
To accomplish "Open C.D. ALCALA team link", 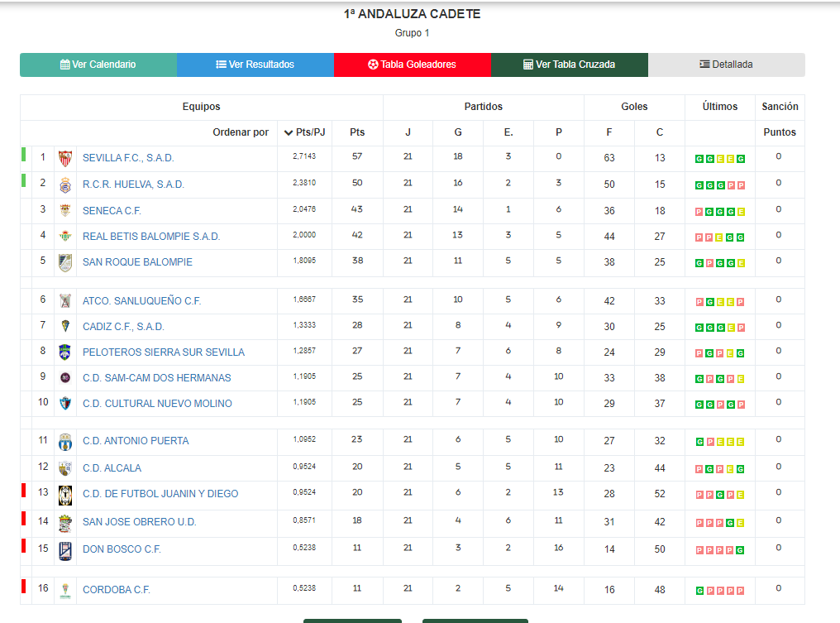I will tap(112, 468).
